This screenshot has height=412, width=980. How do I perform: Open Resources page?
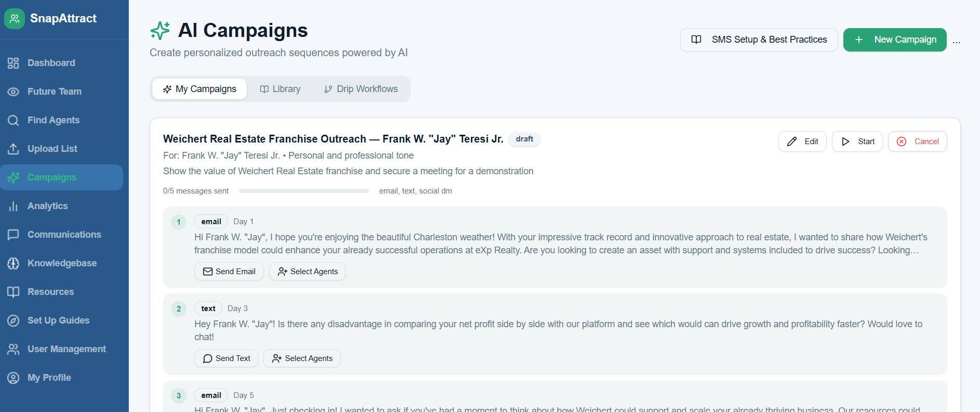[x=61, y=292]
